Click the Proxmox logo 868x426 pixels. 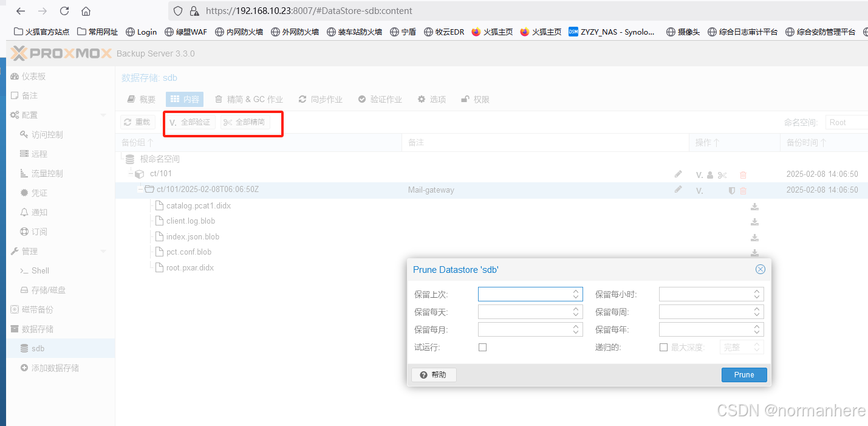(61, 53)
